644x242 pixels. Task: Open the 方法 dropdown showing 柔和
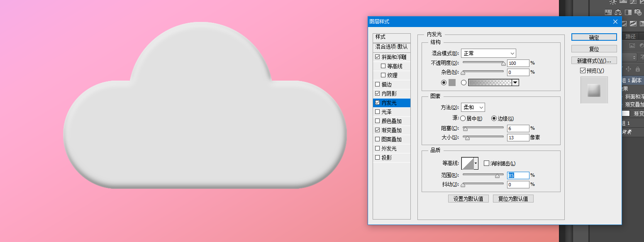tap(473, 107)
